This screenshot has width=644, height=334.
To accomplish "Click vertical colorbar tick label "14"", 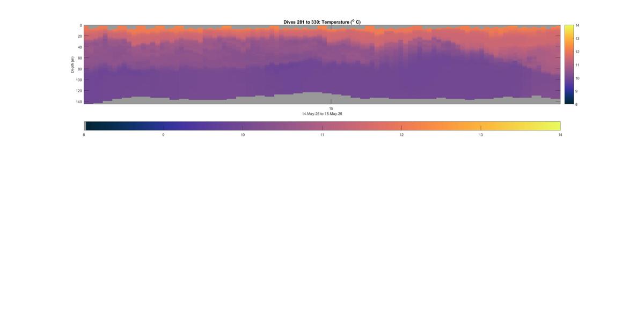I will (x=577, y=25).
